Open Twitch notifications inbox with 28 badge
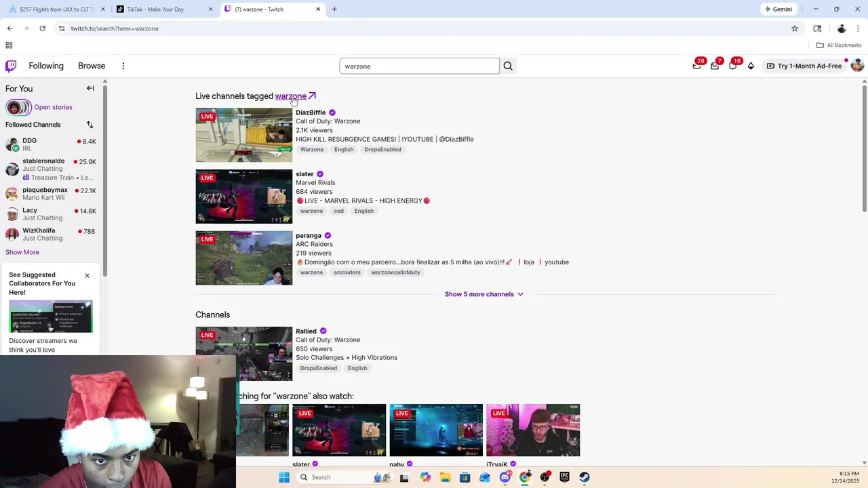 pos(696,66)
